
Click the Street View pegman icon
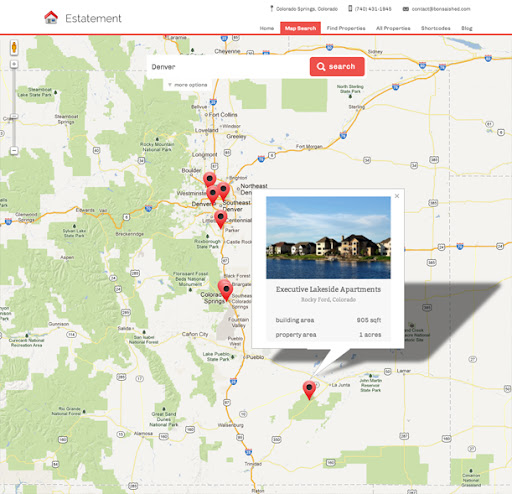14,47
